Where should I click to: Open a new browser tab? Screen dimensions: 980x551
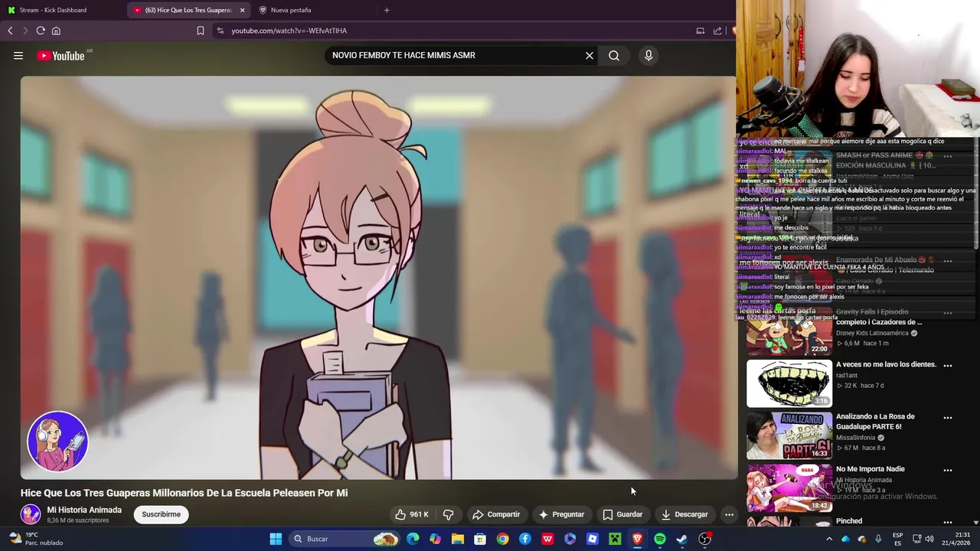click(387, 10)
